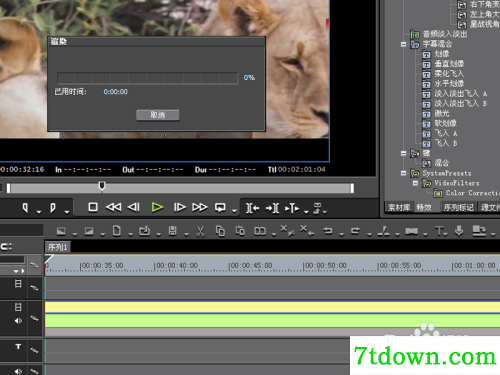Click the play-around-current-area button
This screenshot has height=375, width=500.
(292, 208)
